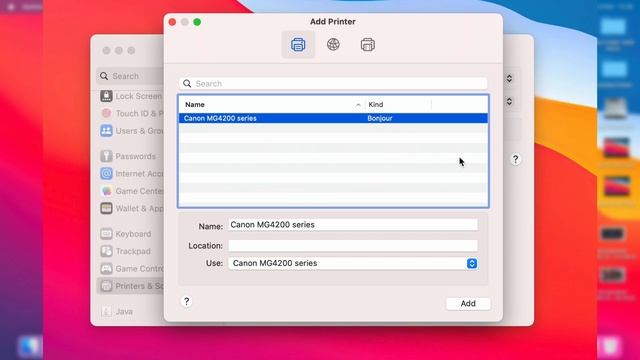Viewport: 640px width, 360px height.
Task: Click the Printers & Scanners icon
Action: (106, 286)
